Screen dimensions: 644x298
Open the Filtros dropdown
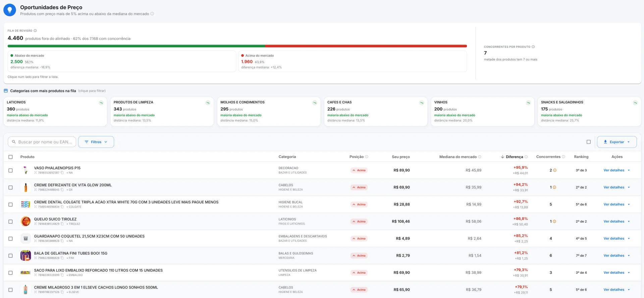[96, 142]
